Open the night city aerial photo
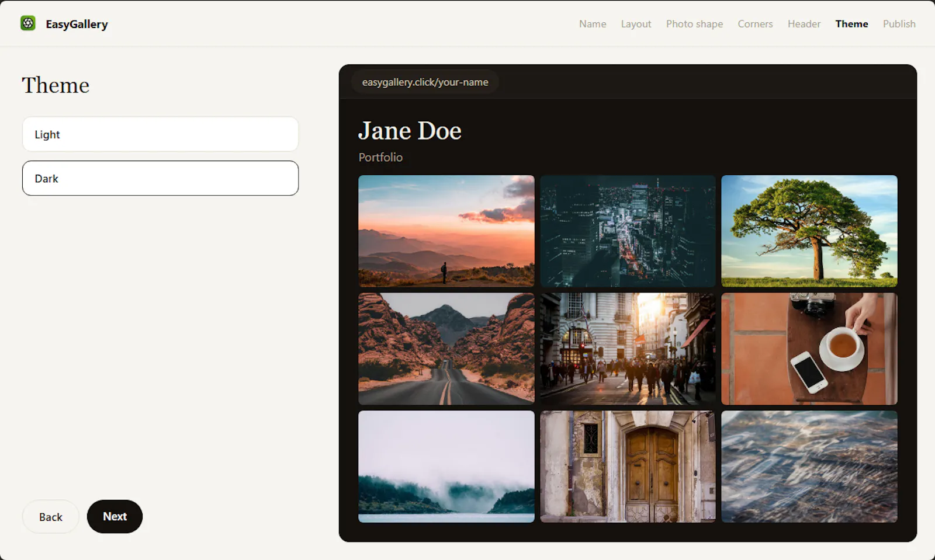 pyautogui.click(x=628, y=231)
